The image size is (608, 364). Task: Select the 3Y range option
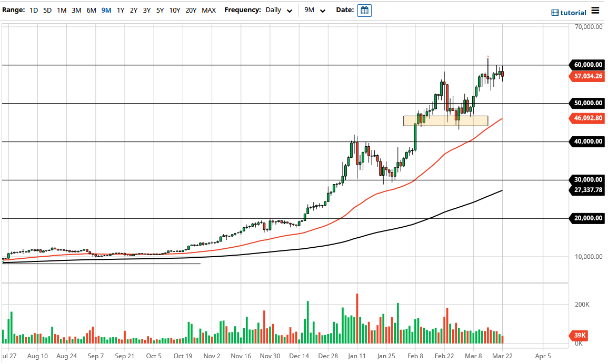tap(146, 10)
